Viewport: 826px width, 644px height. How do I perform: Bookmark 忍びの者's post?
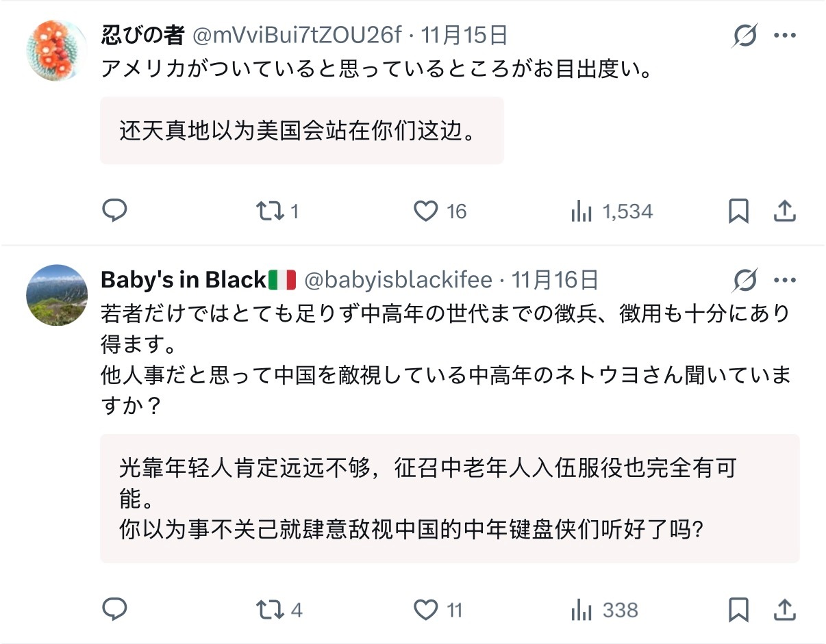coord(738,211)
